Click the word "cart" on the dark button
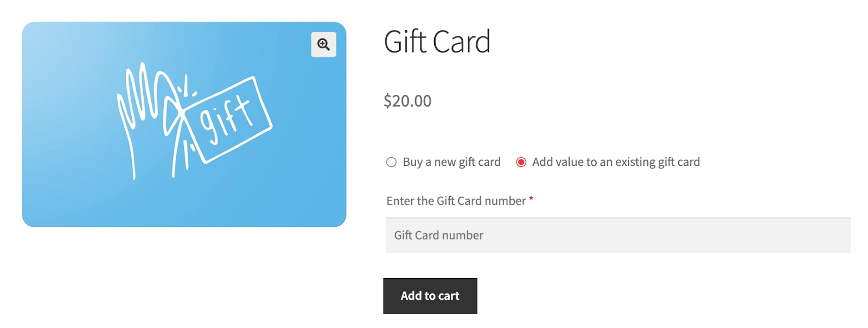 (x=449, y=296)
